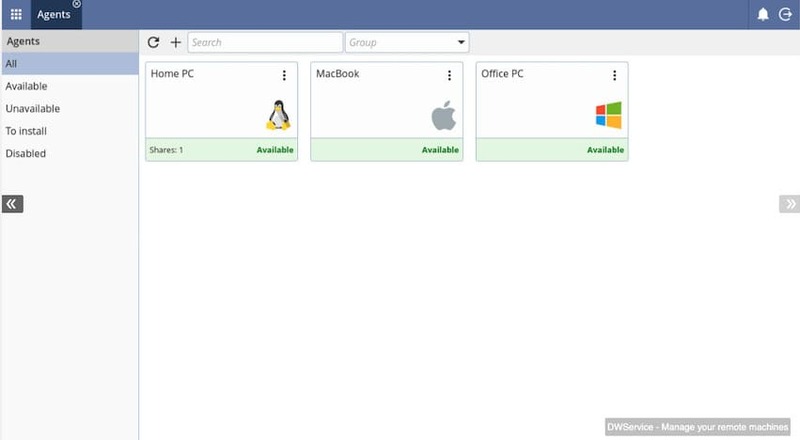Screen dimensions: 800x440
Task: Open the Office PC agent title
Action: [x=502, y=74]
